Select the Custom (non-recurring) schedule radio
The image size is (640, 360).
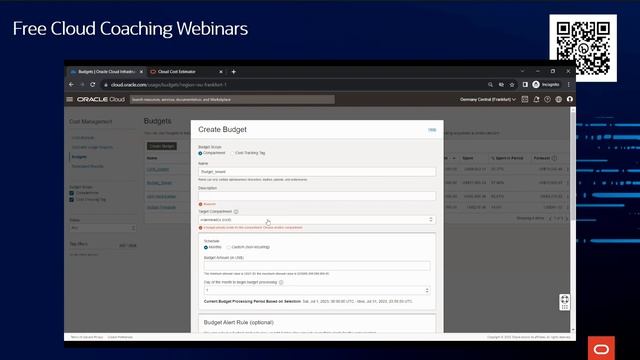pos(229,247)
